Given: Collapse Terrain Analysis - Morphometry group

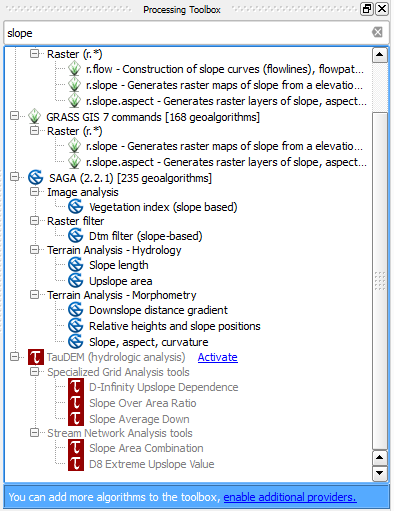Looking at the screenshot, I should (x=35, y=295).
